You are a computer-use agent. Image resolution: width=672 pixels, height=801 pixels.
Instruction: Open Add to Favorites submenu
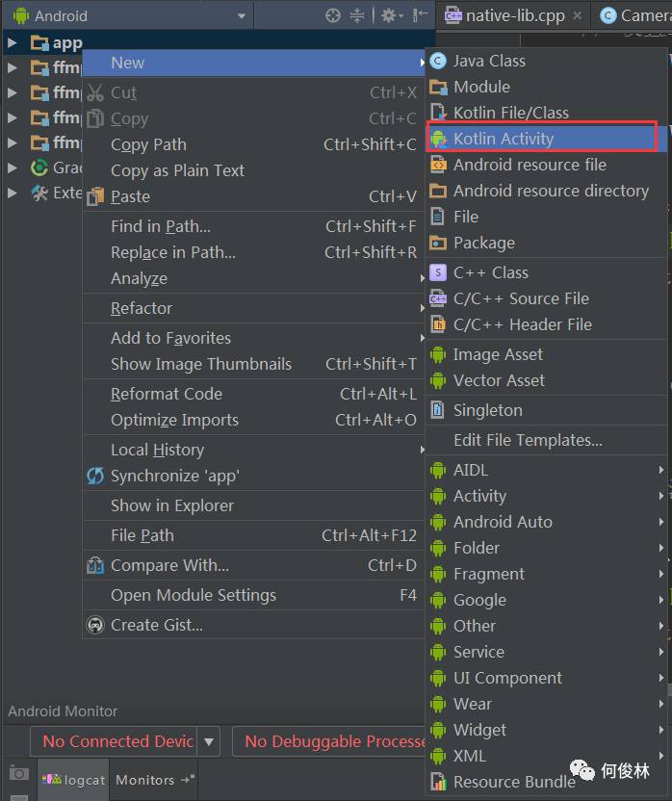pos(254,338)
